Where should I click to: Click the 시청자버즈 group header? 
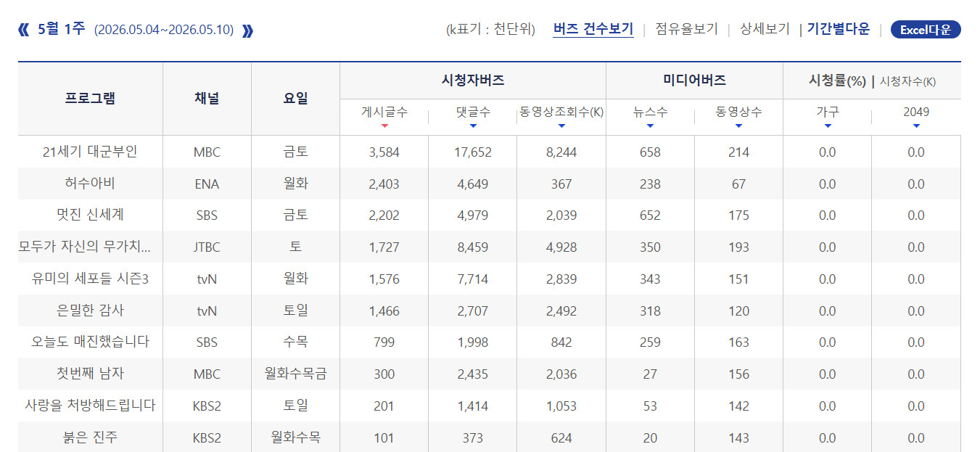473,81
